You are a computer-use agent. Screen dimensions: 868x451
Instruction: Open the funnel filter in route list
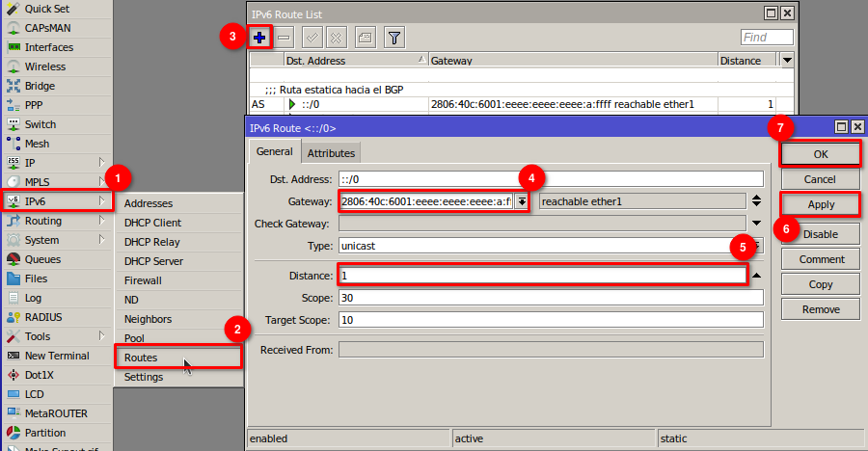click(x=393, y=38)
